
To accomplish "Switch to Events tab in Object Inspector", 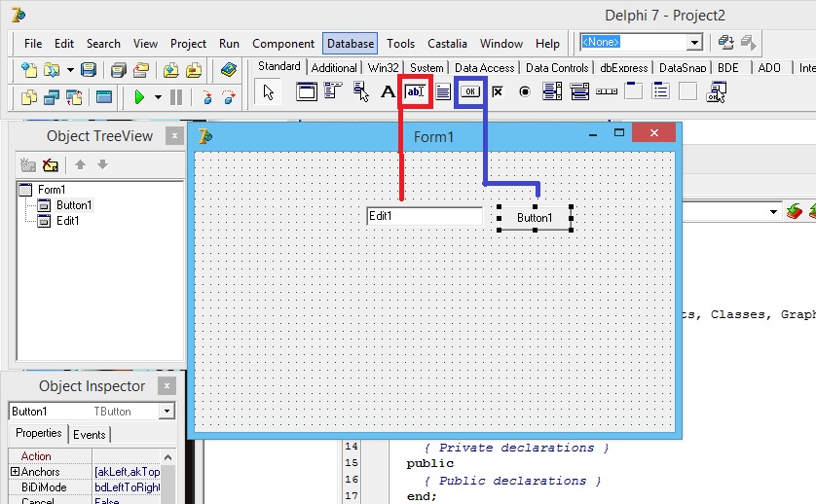I will pyautogui.click(x=89, y=435).
